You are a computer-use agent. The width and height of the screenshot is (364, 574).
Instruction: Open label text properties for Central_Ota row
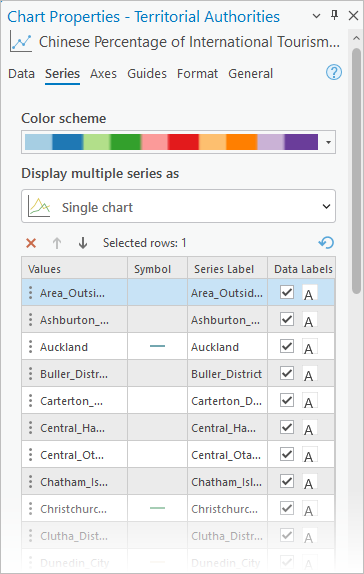(x=309, y=455)
